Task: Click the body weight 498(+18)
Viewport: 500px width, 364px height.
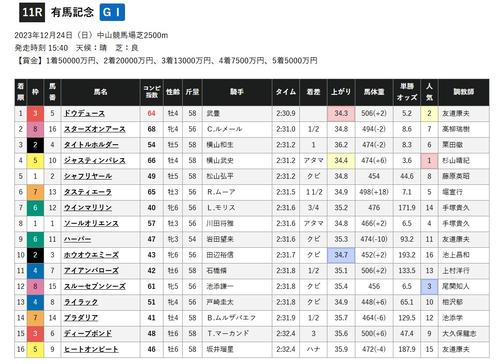Action: (x=374, y=192)
